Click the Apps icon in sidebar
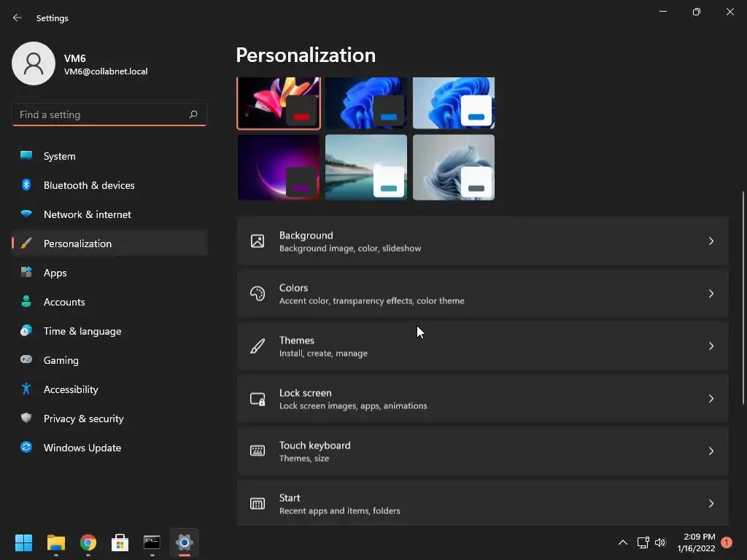This screenshot has height=560, width=747. 26,273
